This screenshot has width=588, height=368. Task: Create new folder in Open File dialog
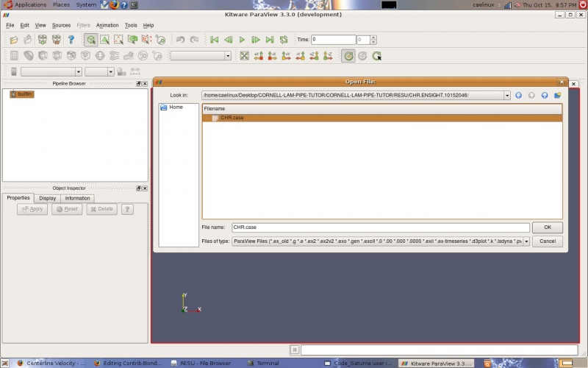[558, 95]
